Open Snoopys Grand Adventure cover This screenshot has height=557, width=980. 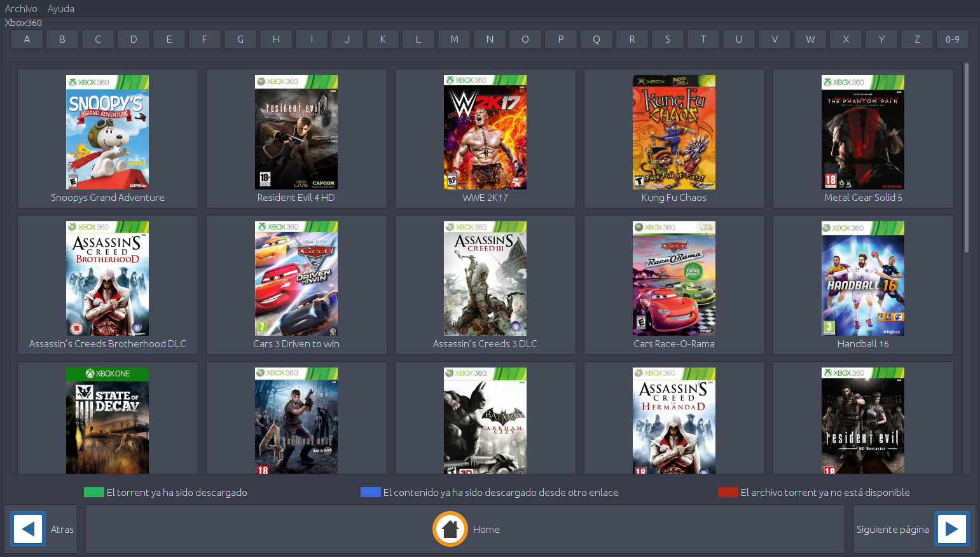click(107, 132)
